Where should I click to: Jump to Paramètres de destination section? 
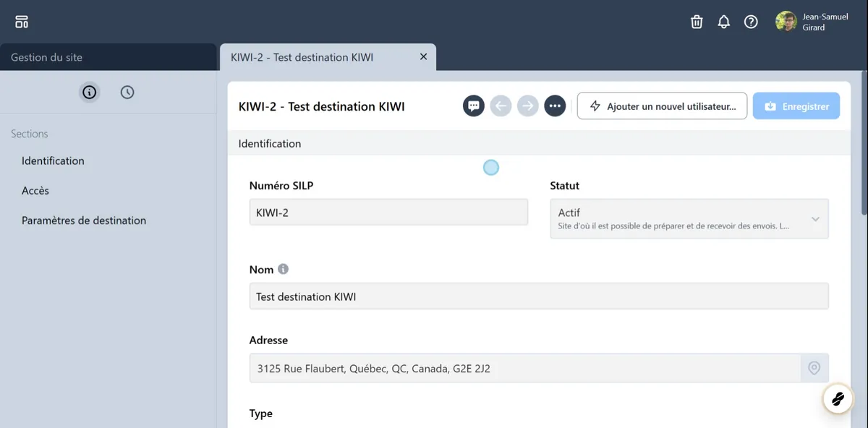[84, 221]
